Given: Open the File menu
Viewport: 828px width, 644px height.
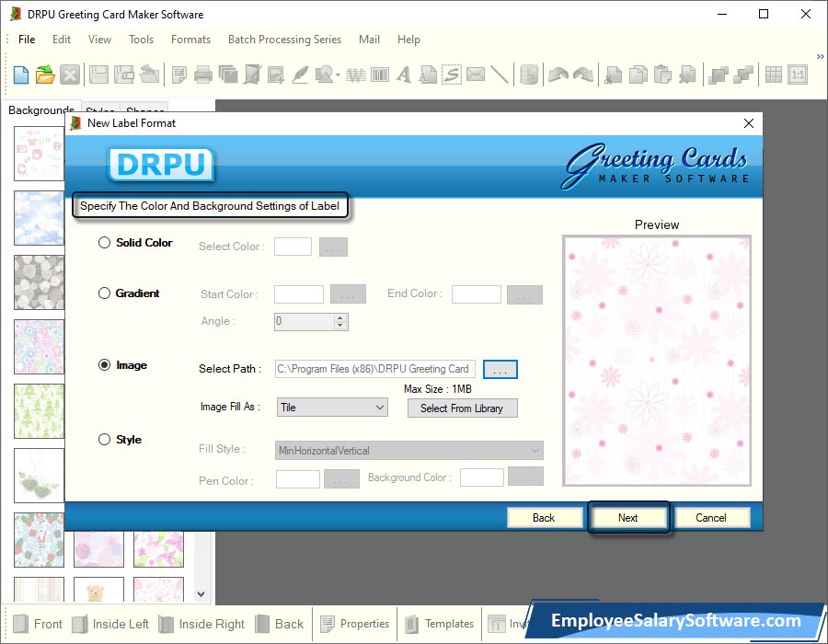Looking at the screenshot, I should [x=27, y=39].
